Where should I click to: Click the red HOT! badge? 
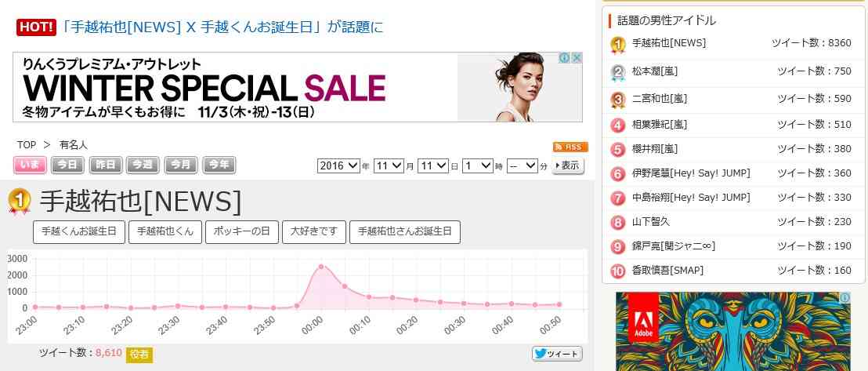point(37,27)
